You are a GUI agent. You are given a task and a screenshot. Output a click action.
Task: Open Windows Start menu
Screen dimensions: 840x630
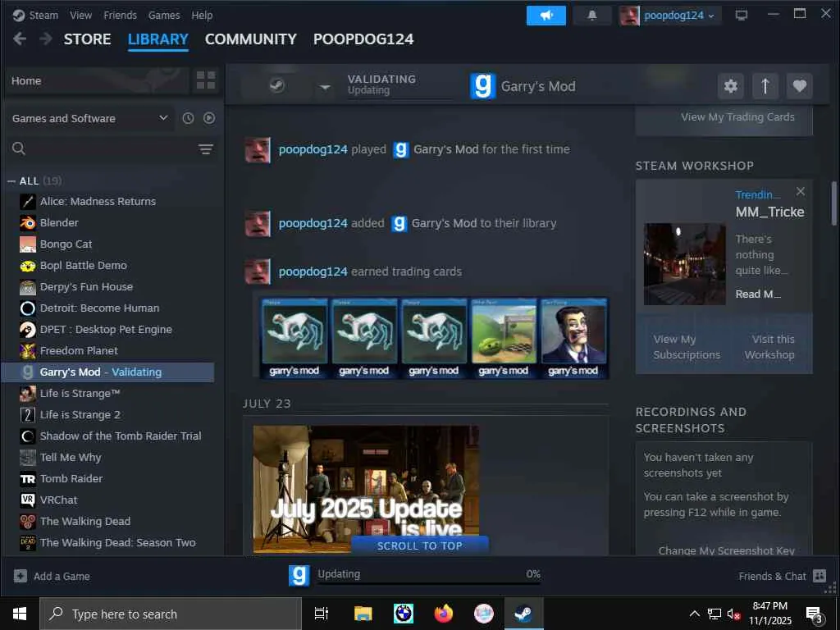20,614
